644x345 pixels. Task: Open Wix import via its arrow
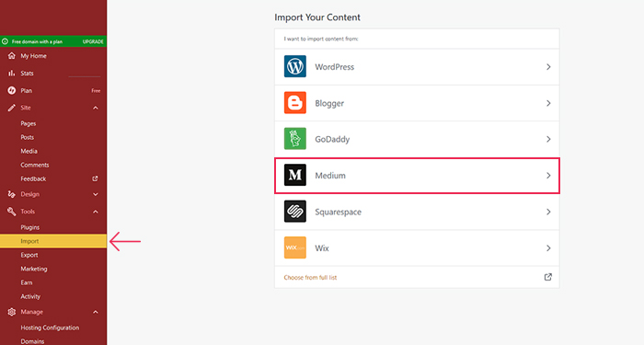[x=548, y=248]
